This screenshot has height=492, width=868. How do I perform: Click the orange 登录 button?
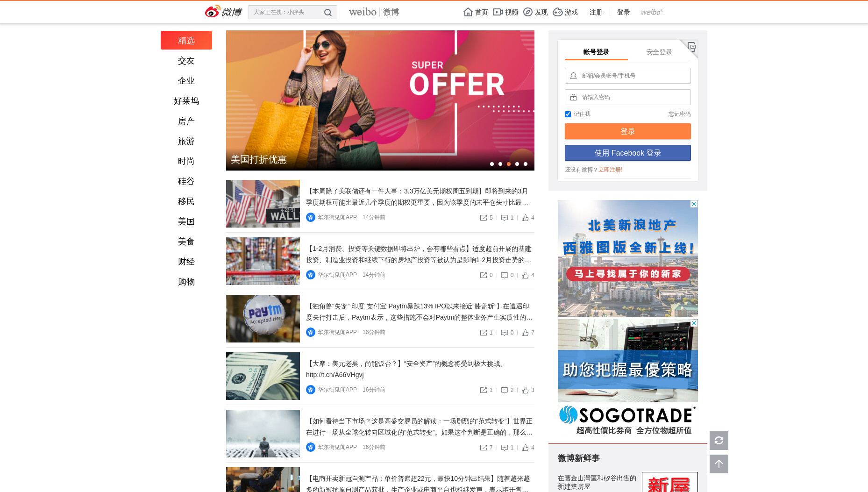point(628,131)
